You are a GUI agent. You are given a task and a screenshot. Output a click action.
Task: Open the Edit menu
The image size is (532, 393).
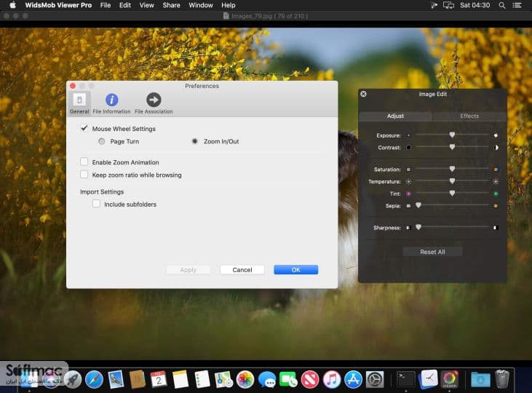(x=125, y=5)
